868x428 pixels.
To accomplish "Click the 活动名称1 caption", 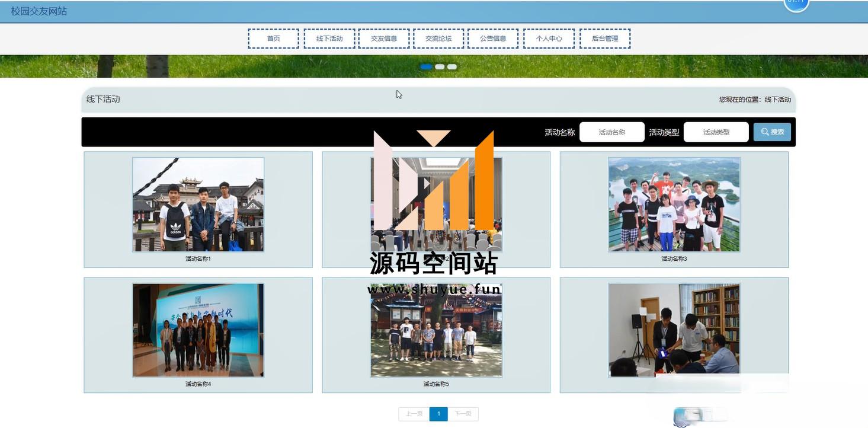I will (198, 259).
